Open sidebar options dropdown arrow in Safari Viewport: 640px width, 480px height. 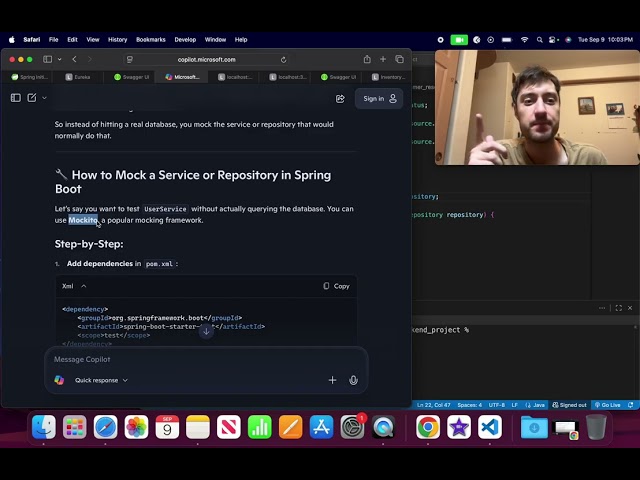pyautogui.click(x=60, y=59)
